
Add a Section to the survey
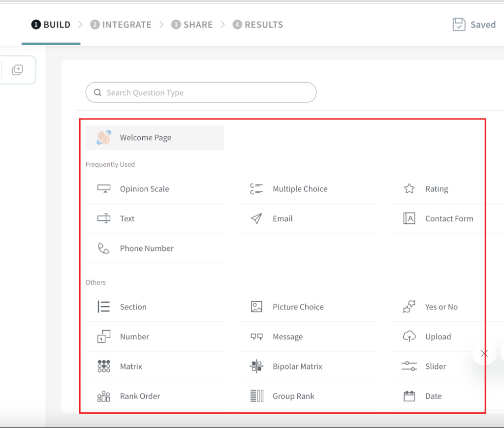[132, 306]
